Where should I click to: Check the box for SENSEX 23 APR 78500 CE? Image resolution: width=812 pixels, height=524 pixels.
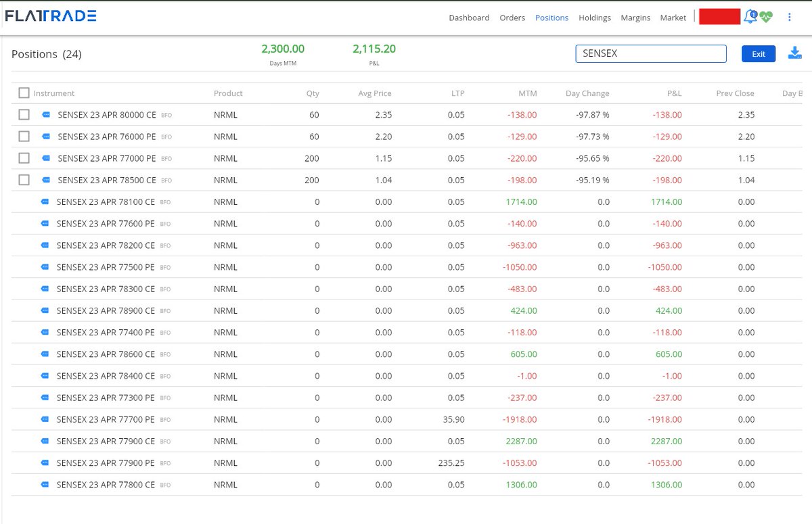click(x=24, y=180)
